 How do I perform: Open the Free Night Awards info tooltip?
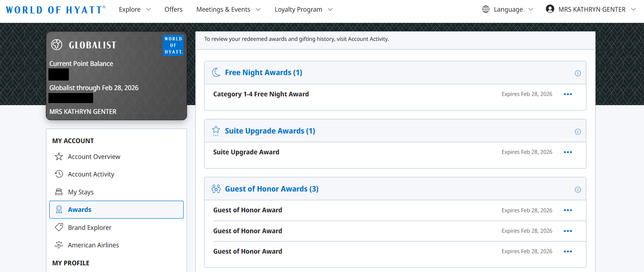click(x=578, y=73)
